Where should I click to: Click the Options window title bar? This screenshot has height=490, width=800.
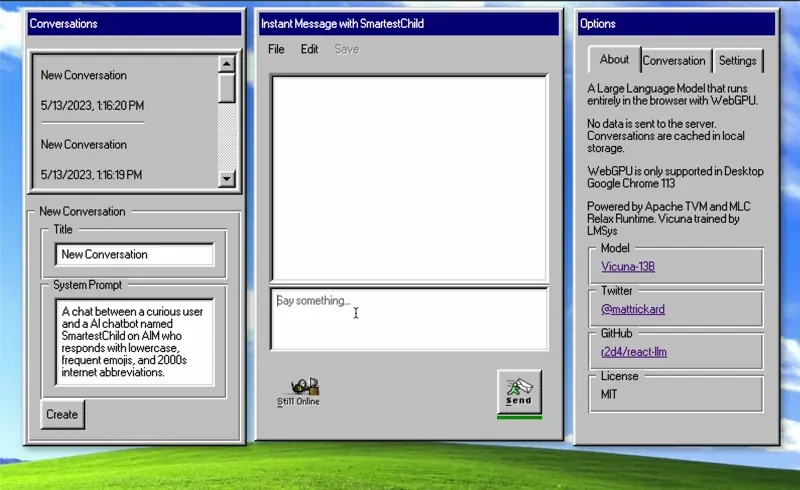676,23
